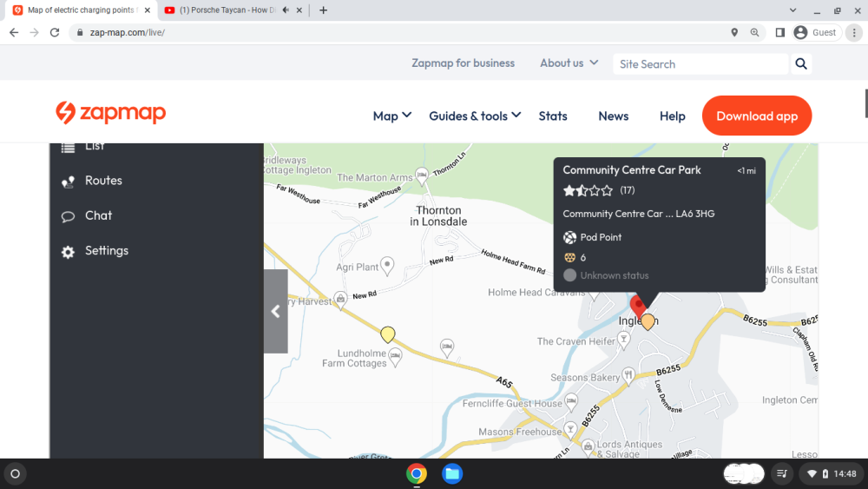Click the Agri Plant map marker
Image resolution: width=868 pixels, height=489 pixels.
pyautogui.click(x=387, y=265)
